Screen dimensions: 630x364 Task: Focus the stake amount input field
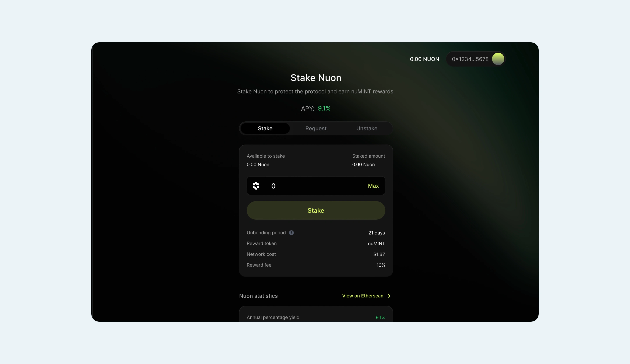316,186
